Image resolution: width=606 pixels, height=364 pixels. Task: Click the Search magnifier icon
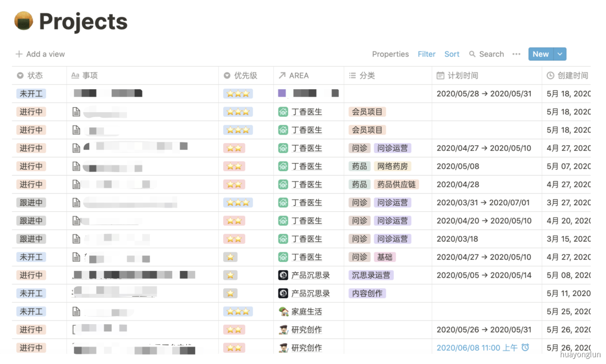coord(472,54)
